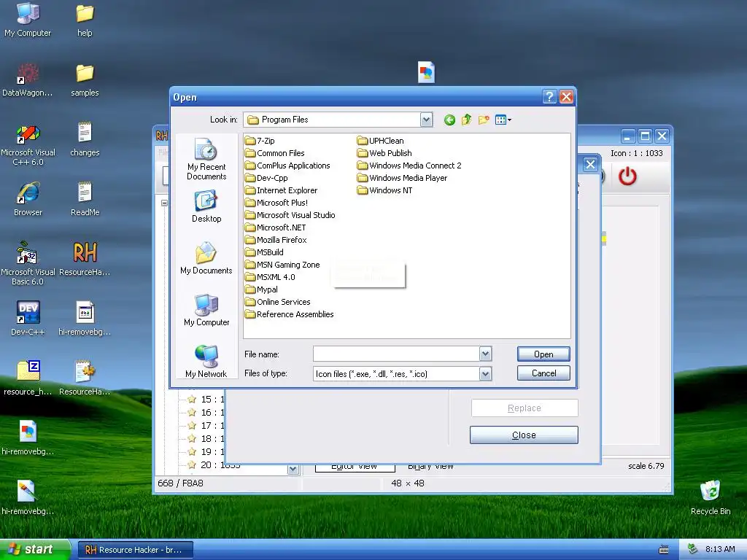Select the Windows Media Connect 2 folder
The image size is (747, 560).
(x=410, y=166)
